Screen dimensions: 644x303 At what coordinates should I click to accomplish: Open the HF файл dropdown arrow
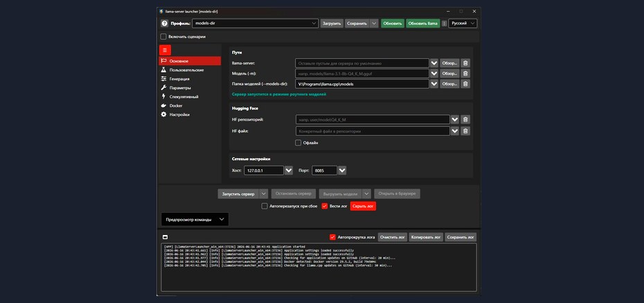click(x=455, y=131)
